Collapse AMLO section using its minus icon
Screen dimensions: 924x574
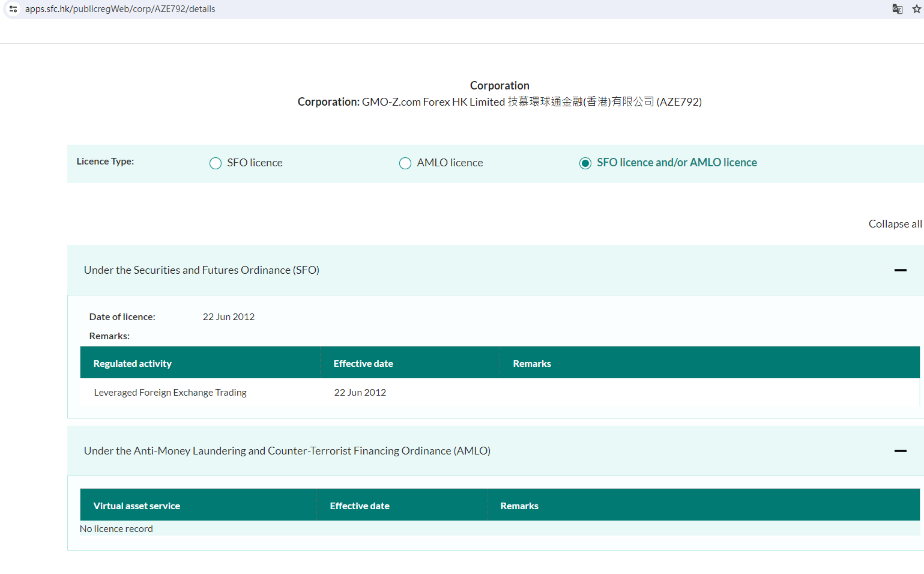pyautogui.click(x=900, y=451)
